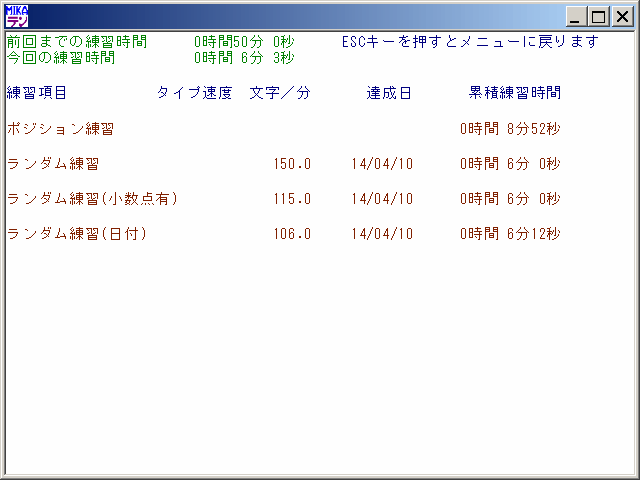The height and width of the screenshot is (480, 640).
Task: Minimize the typing practice window
Action: (576, 17)
